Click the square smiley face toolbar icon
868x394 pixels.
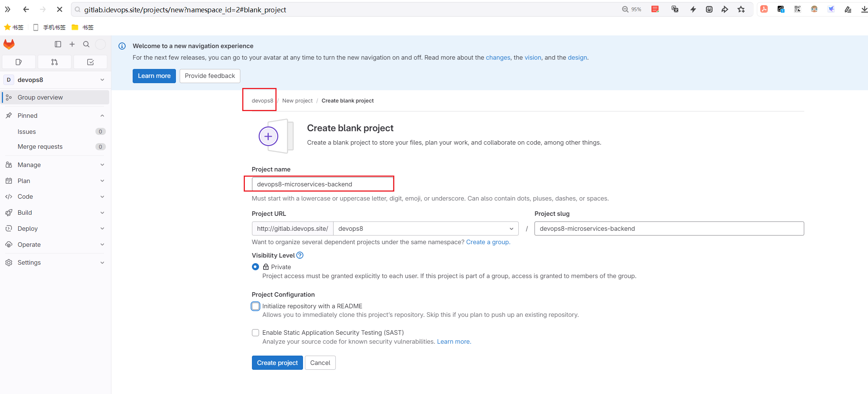click(709, 9)
